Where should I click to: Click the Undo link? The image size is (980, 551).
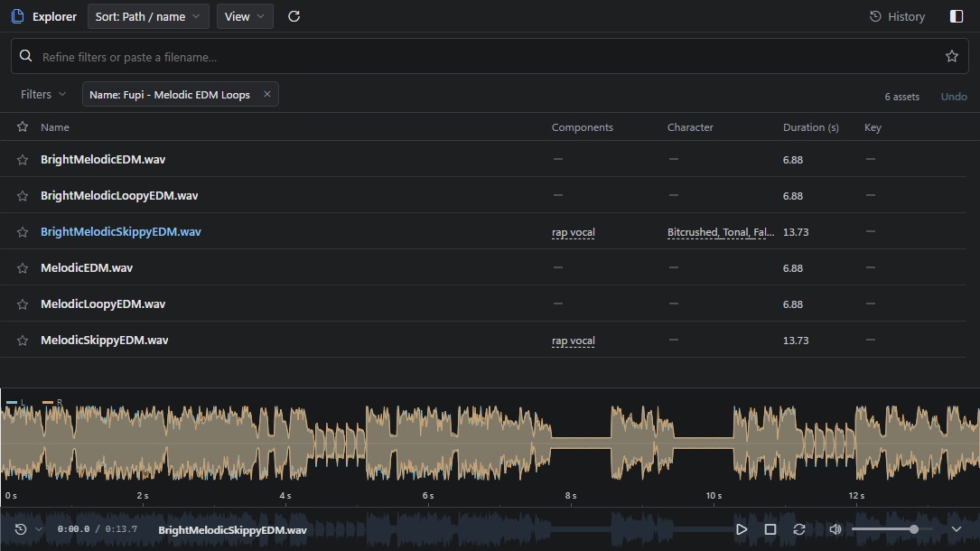954,97
